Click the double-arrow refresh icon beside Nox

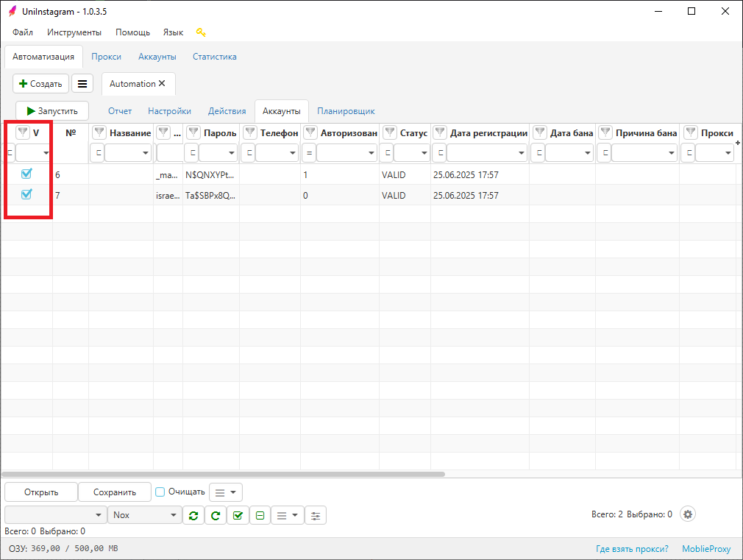193,515
